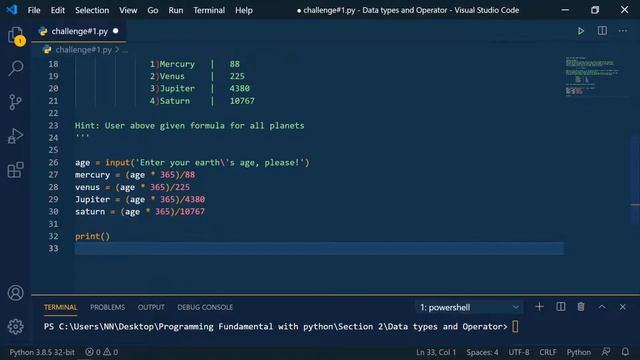This screenshot has height=360, width=640.
Task: Open notifications bell in status bar
Action: pyautogui.click(x=625, y=352)
